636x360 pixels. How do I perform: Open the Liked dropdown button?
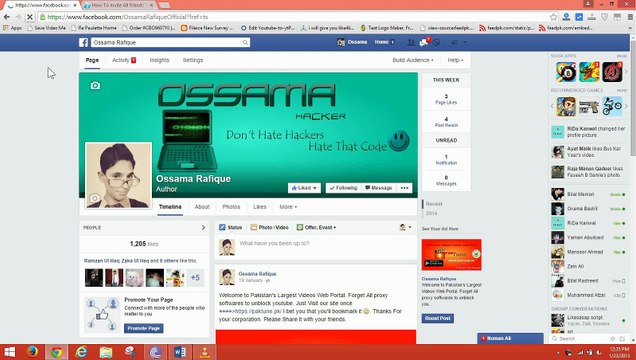(x=304, y=188)
